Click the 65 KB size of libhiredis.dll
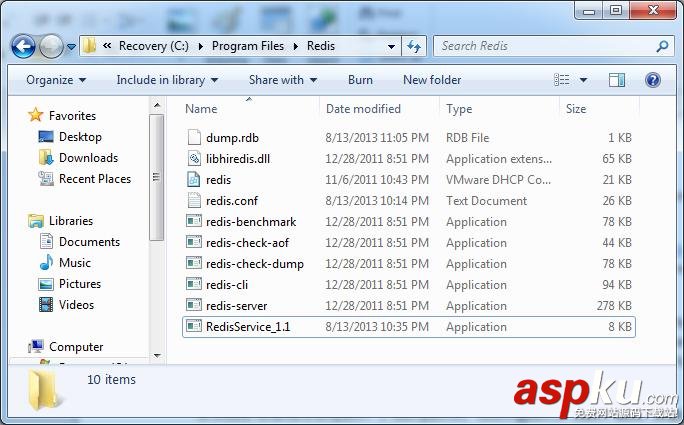The width and height of the screenshot is (684, 425). tap(617, 159)
